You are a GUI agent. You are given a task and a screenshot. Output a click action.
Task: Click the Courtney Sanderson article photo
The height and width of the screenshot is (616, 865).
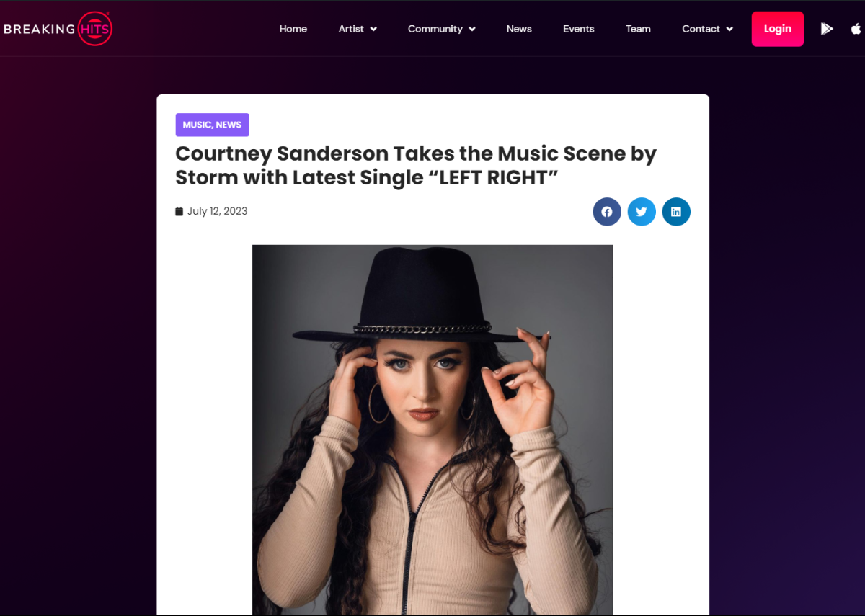pyautogui.click(x=432, y=429)
